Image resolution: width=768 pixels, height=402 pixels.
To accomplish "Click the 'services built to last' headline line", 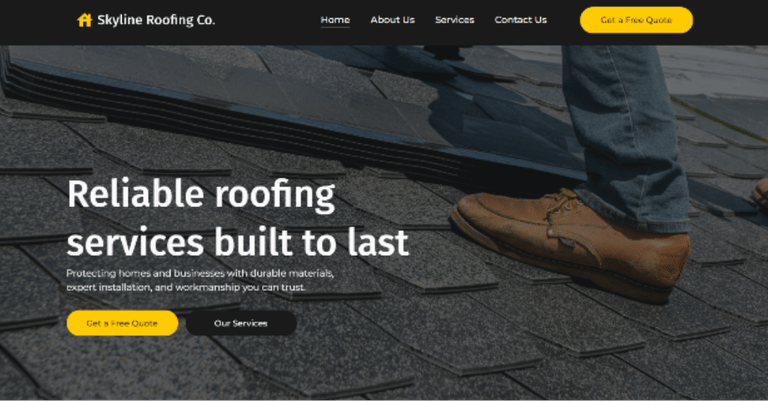I will [238, 242].
